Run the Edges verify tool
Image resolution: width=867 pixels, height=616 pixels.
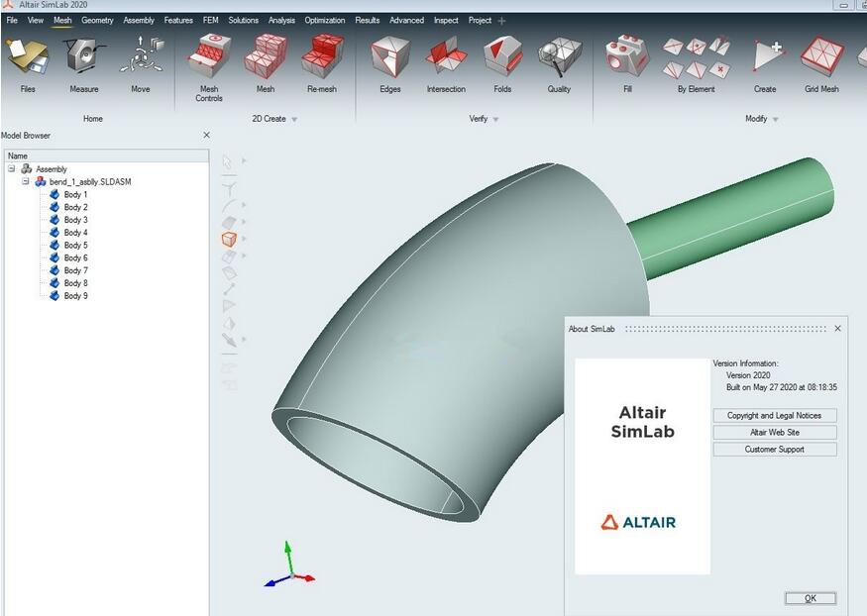pos(390,64)
